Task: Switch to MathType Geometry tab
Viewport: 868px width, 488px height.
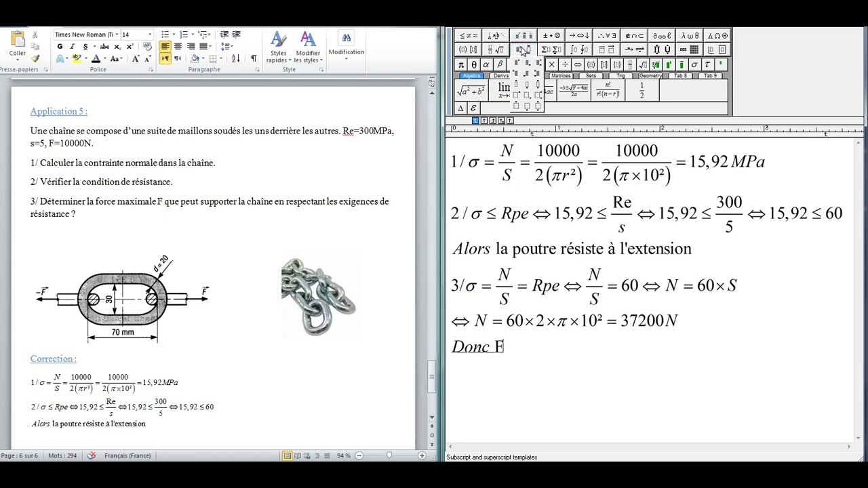Action: pos(650,76)
